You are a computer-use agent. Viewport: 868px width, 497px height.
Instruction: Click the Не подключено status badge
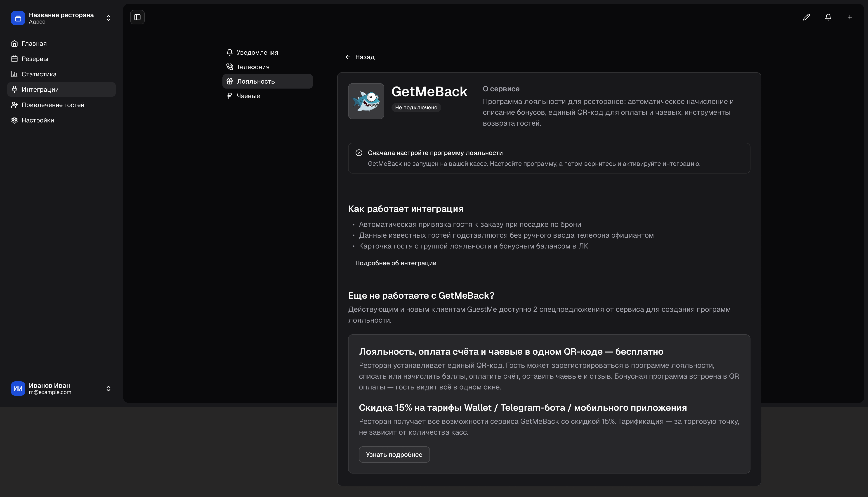(416, 108)
